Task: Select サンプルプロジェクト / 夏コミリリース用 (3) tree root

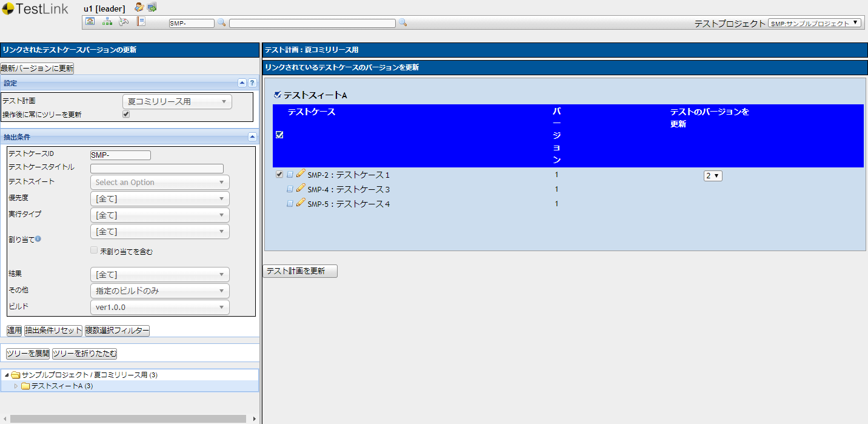Action: (90, 375)
